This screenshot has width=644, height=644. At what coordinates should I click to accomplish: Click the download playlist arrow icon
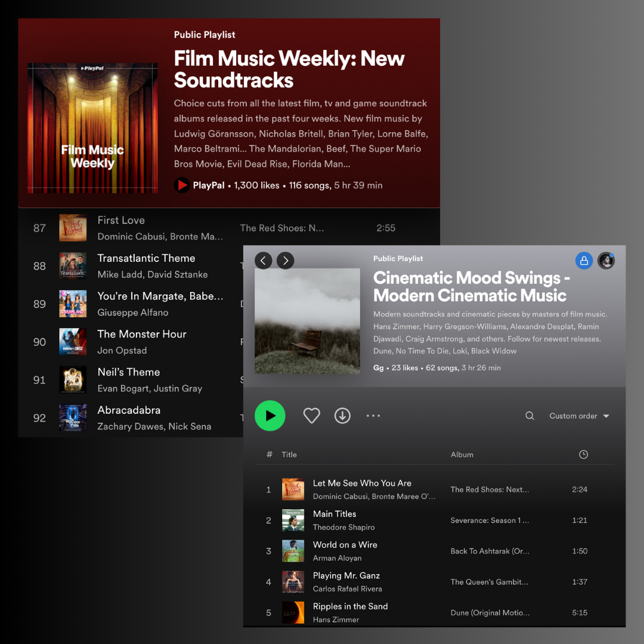[x=342, y=416]
